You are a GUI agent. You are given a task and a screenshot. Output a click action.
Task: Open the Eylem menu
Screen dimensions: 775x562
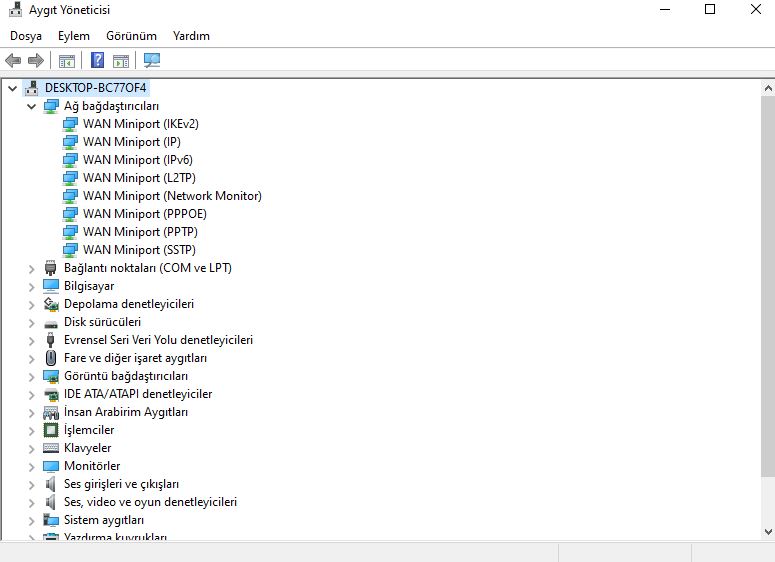(74, 36)
